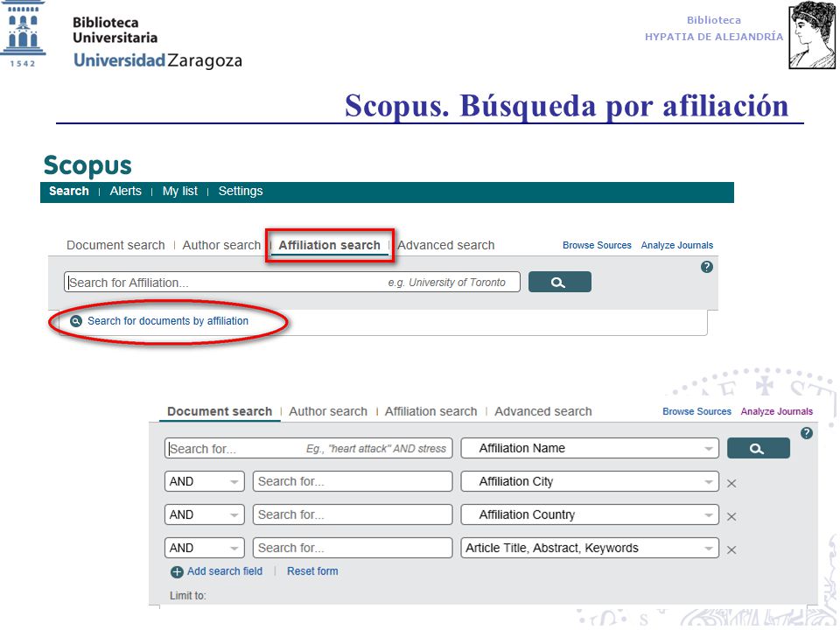Image resolution: width=840 pixels, height=630 pixels.
Task: Click the help question mark in the document search panel
Action: coord(806,433)
